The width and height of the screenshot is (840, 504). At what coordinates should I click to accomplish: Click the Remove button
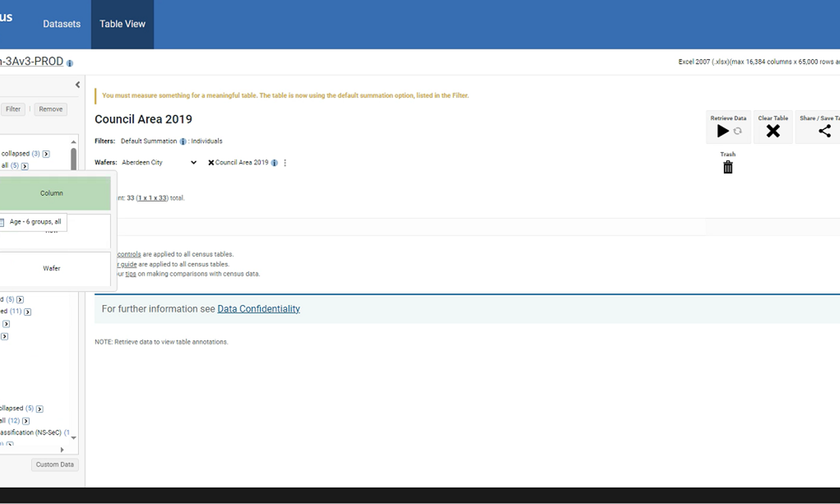pyautogui.click(x=51, y=110)
